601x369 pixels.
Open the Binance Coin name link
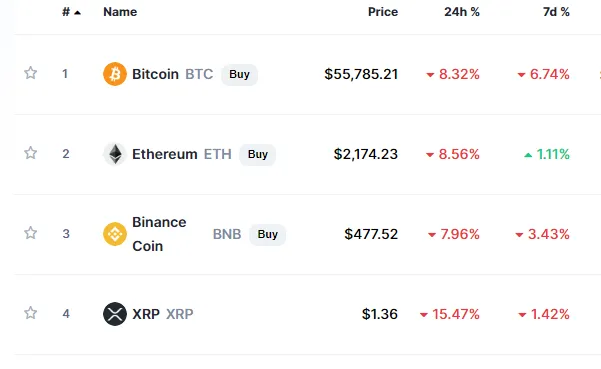(x=159, y=234)
